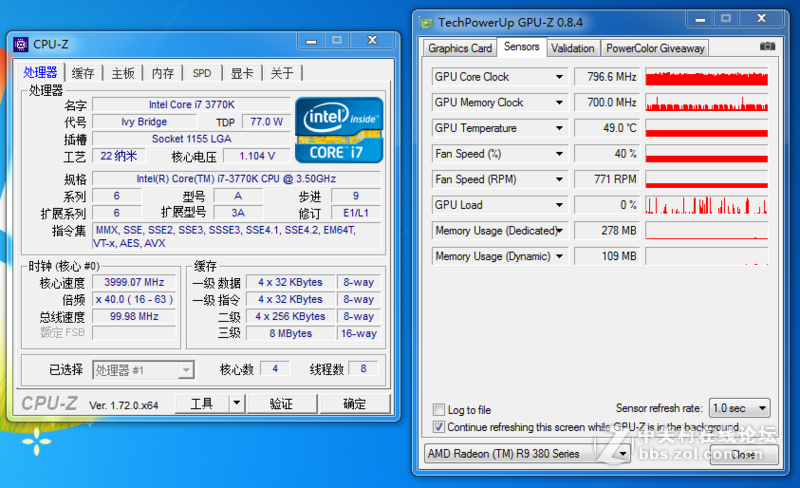
Task: Select the 处理器 tab in CPU-Z
Action: [x=40, y=72]
